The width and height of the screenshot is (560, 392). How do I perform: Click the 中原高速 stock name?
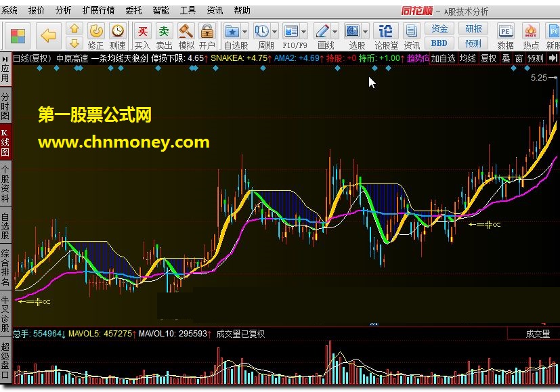tap(72, 58)
